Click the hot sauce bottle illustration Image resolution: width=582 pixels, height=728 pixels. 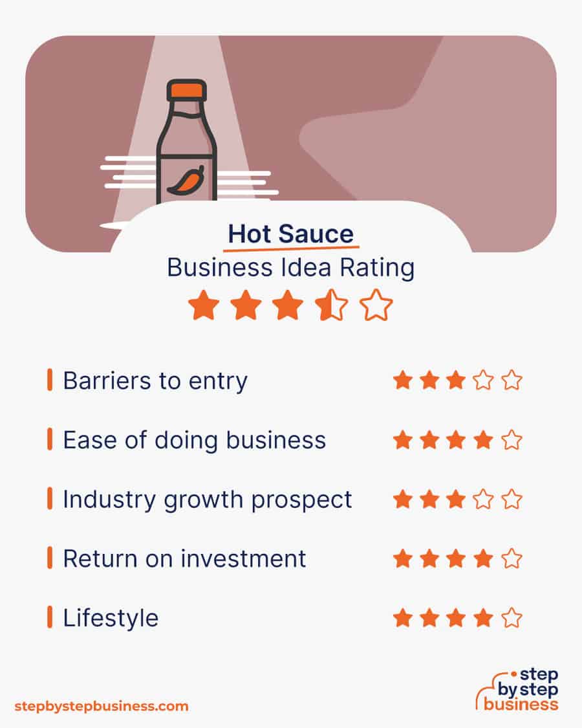(x=187, y=143)
